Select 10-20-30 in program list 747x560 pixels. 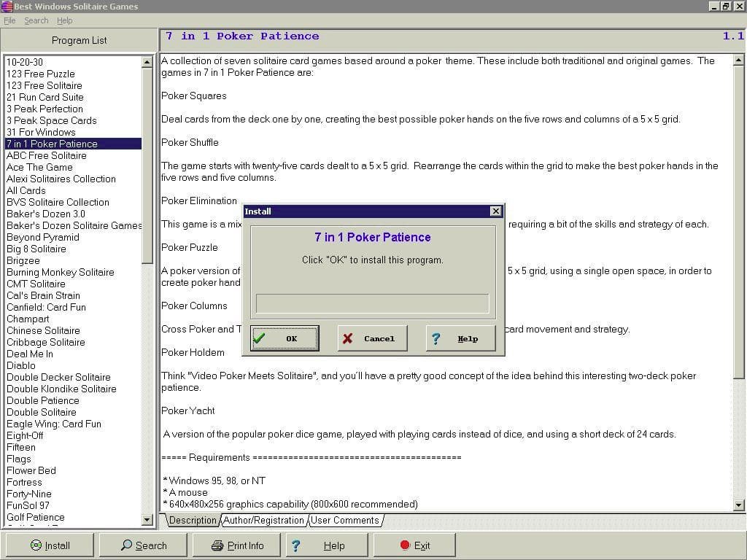[74, 62]
